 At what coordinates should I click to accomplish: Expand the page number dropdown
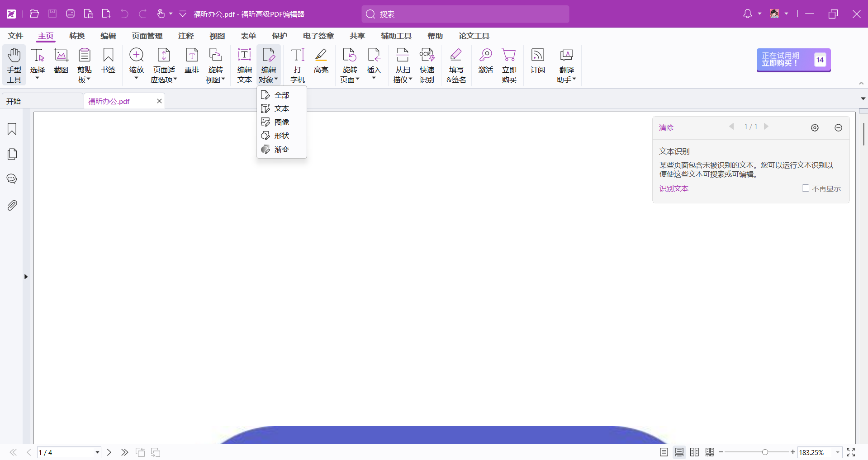pyautogui.click(x=97, y=452)
